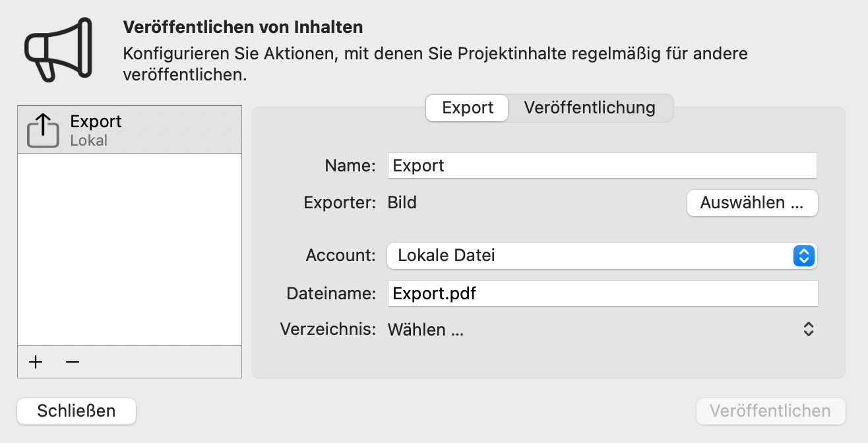Click the Verzeichnis up-down chevron arrows
Image resolution: width=868 pixels, height=443 pixels.
pyautogui.click(x=809, y=329)
